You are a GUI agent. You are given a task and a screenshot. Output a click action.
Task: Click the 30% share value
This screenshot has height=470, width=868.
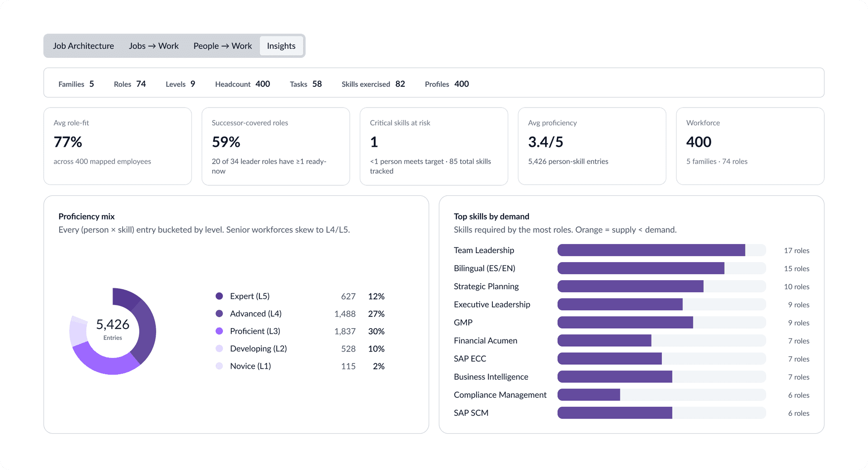pyautogui.click(x=376, y=331)
